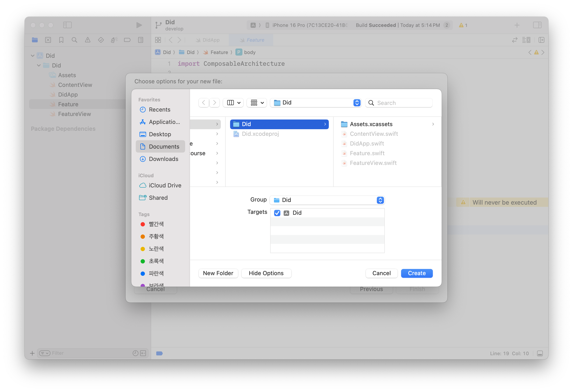The height and width of the screenshot is (392, 573).
Task: Open the Did location path popup
Action: [x=316, y=103]
